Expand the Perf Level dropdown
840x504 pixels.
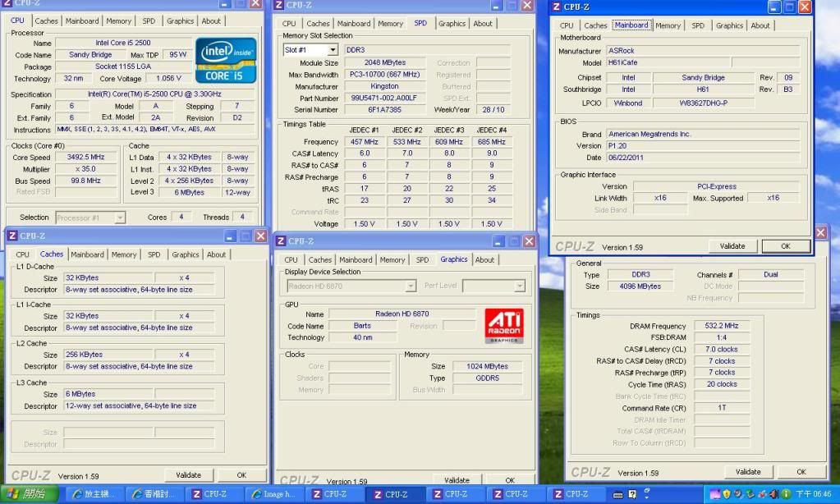pyautogui.click(x=519, y=286)
